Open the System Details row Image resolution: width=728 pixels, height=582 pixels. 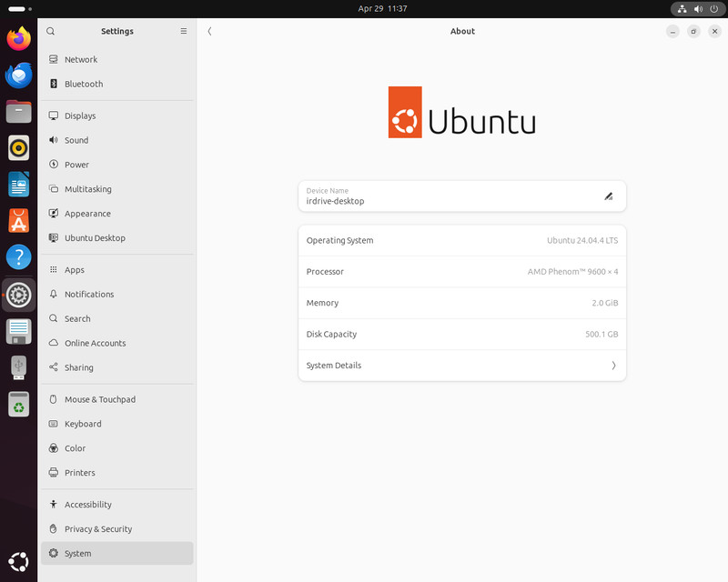(x=462, y=366)
